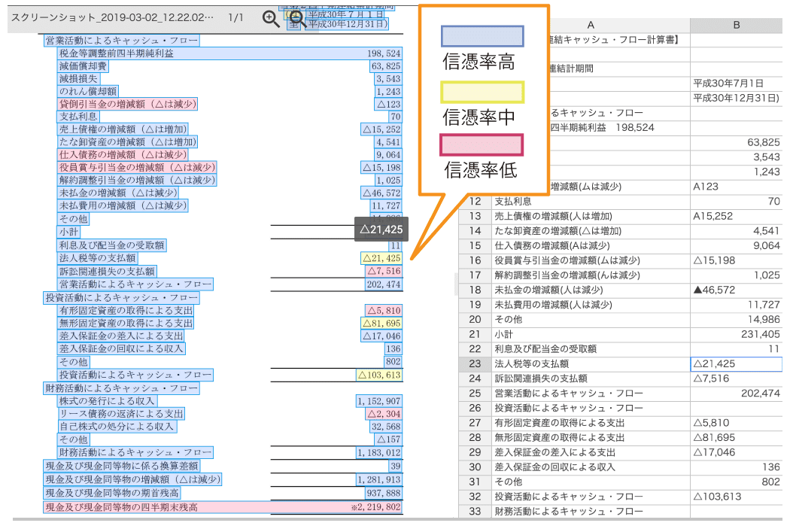This screenshot has width=793, height=532.
Task: Click the 198,524 value in the OCR preview
Action: (384, 53)
